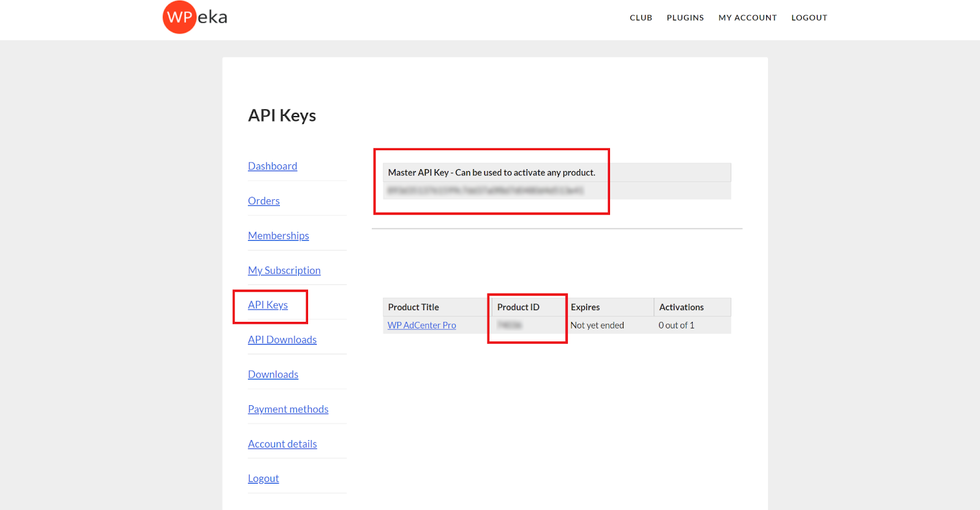Open the WP AdCenter Pro product link
The height and width of the screenshot is (510, 980).
coord(421,325)
